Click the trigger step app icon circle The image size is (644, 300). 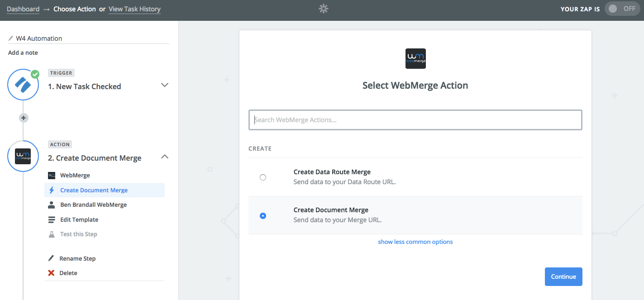click(x=23, y=85)
